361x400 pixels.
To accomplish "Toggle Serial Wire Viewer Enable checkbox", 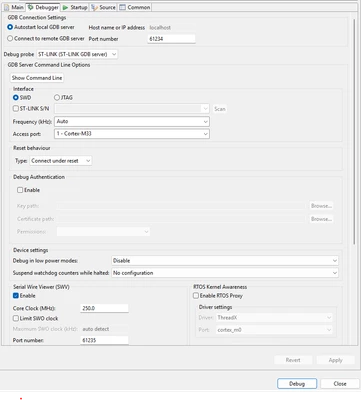I will tap(16, 296).
